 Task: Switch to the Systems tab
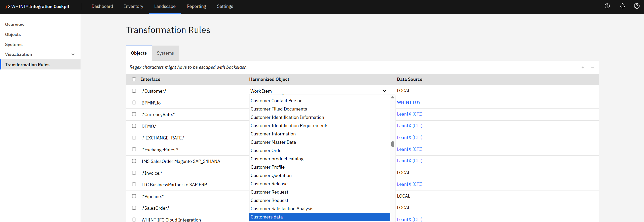165,53
